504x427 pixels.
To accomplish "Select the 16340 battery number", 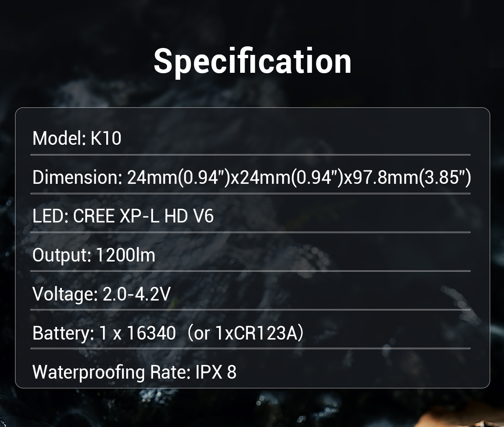I will click(x=151, y=333).
